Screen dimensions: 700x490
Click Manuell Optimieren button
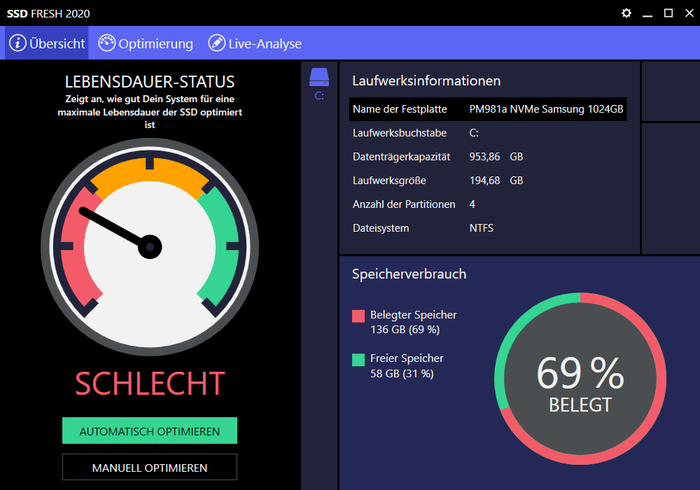pos(150,467)
